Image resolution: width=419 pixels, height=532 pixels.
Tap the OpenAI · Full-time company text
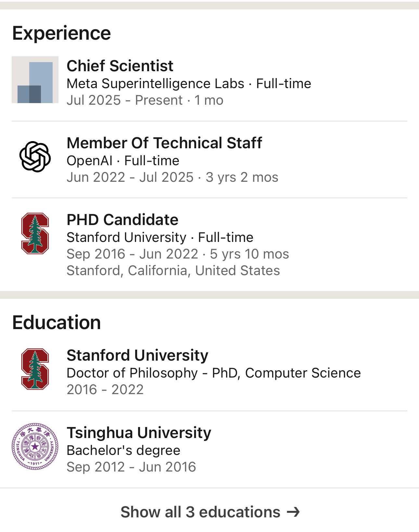pos(123,161)
